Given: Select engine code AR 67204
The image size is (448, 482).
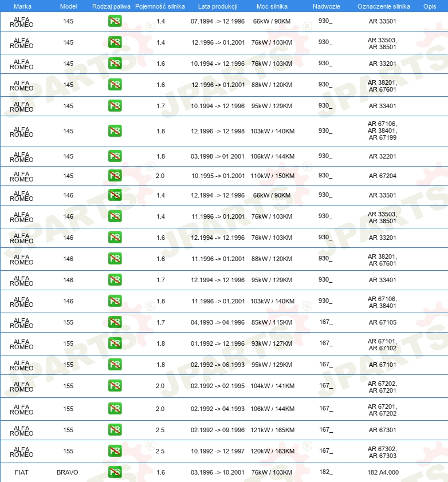Looking at the screenshot, I should click(383, 176).
